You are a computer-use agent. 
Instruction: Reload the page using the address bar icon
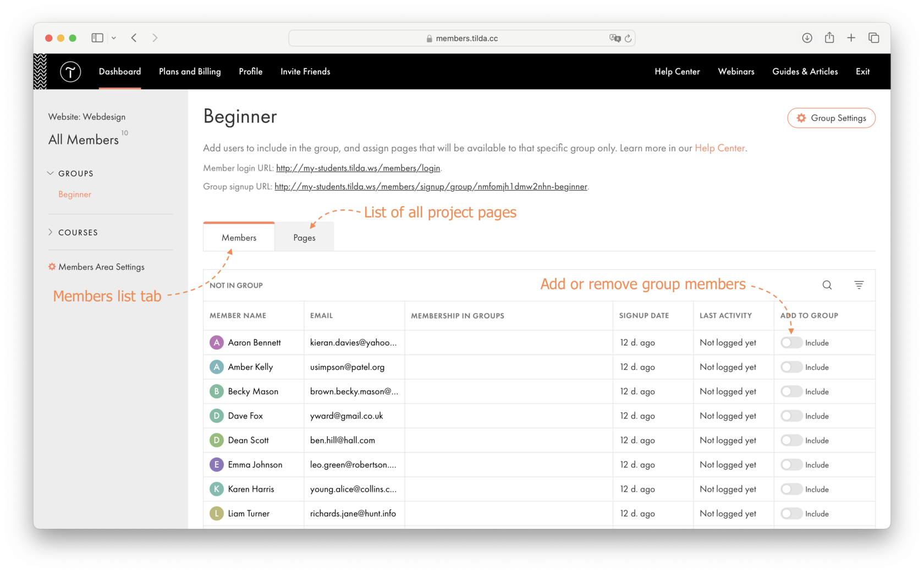629,38
